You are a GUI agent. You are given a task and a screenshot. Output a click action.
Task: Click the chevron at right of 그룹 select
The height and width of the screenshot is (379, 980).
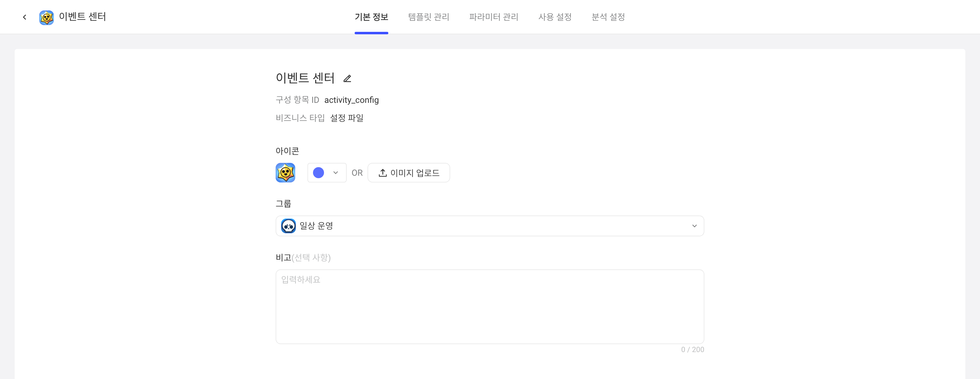pyautogui.click(x=694, y=226)
